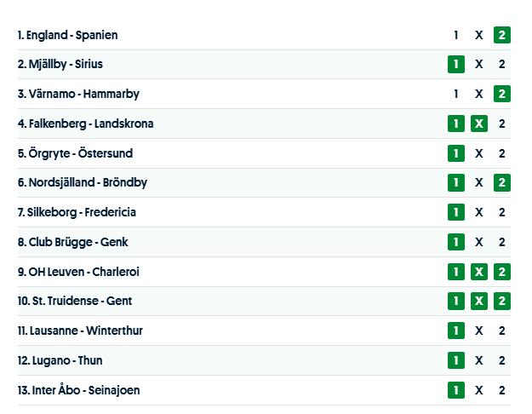This screenshot has width=532, height=414.
Task: Click match 9 OH Leuven - Charleroi label
Action: (77, 272)
